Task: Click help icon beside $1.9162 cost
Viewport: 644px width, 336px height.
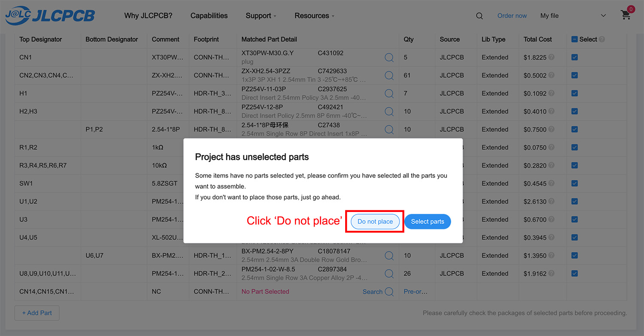Action: coord(551,273)
